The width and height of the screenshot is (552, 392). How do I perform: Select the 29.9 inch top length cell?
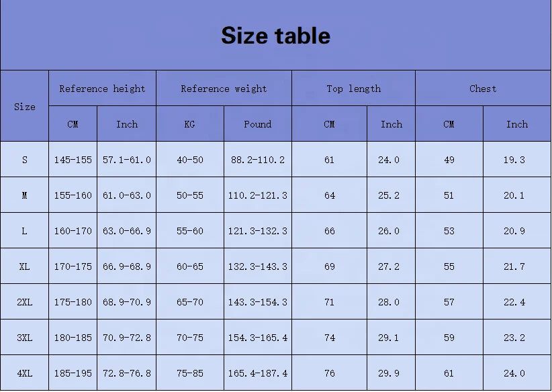tap(392, 373)
